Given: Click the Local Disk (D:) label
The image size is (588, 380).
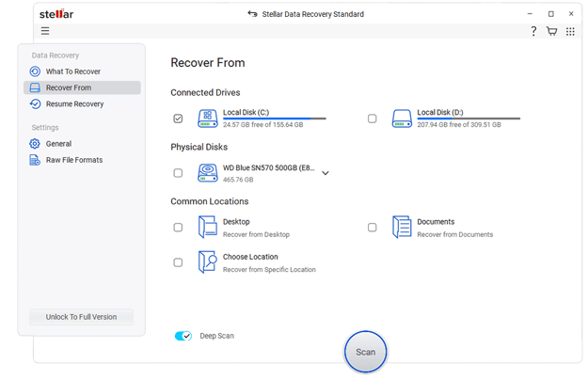Looking at the screenshot, I should pos(440,112).
